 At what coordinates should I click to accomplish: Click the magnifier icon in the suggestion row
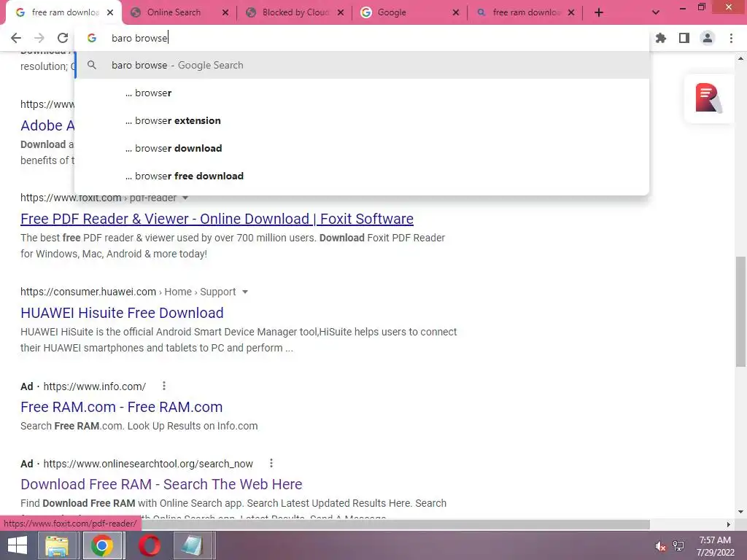click(x=92, y=65)
